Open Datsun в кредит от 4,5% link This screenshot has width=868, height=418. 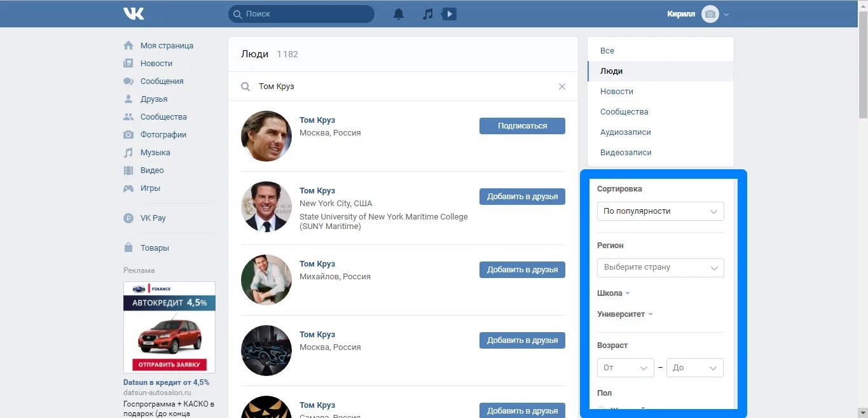pyautogui.click(x=166, y=382)
